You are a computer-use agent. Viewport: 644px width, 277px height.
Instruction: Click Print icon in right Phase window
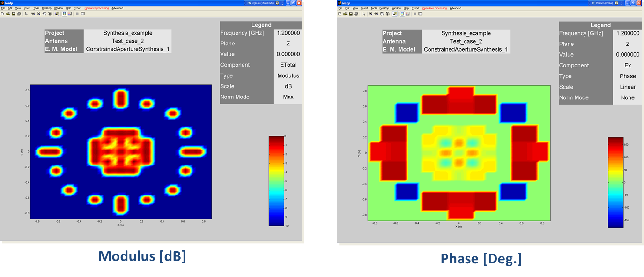pos(356,14)
